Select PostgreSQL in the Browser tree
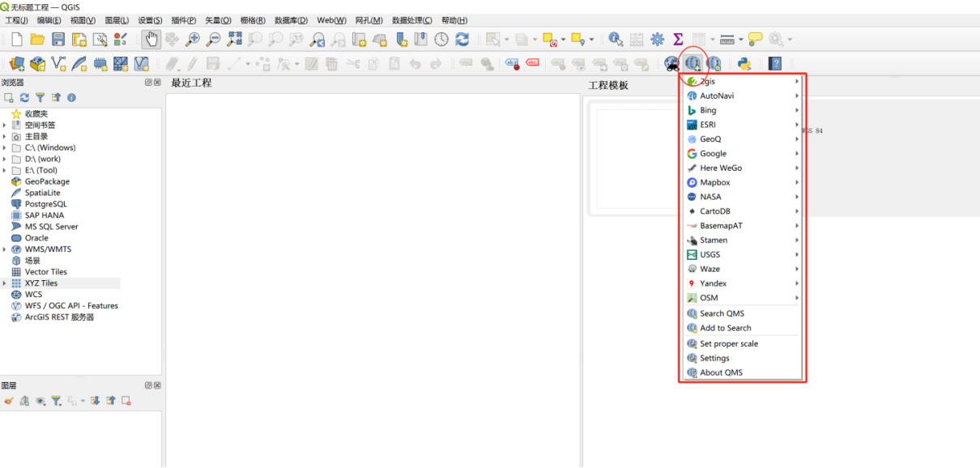This screenshot has width=980, height=468. coord(45,204)
